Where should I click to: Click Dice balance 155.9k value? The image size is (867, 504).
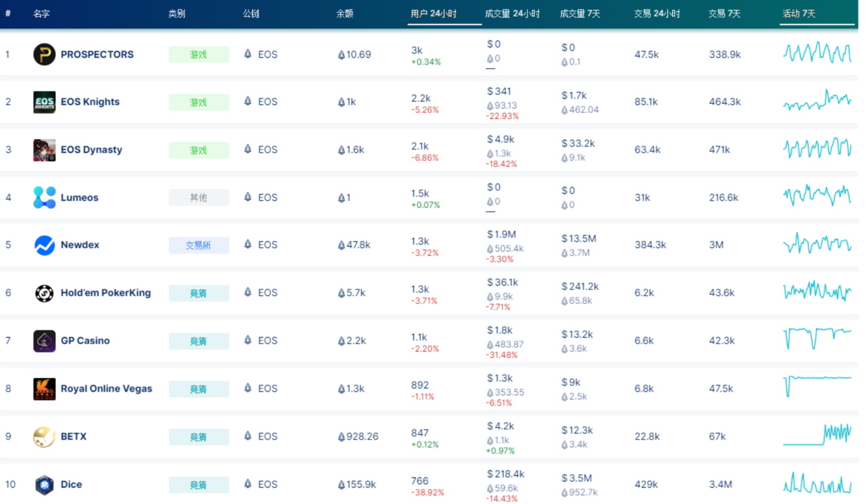357,484
